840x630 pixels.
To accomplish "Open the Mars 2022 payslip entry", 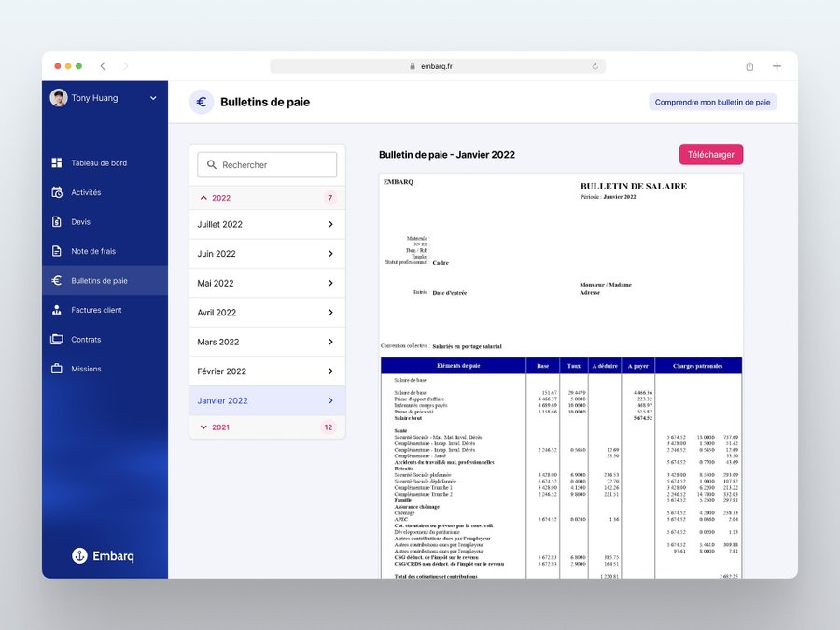I will click(x=267, y=342).
